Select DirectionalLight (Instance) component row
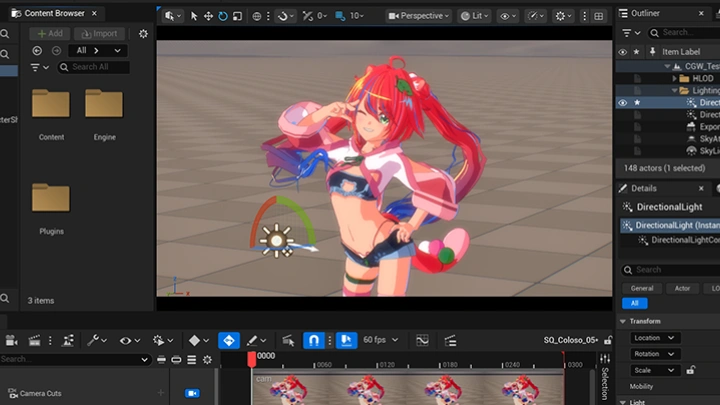The height and width of the screenshot is (405, 720). point(670,225)
